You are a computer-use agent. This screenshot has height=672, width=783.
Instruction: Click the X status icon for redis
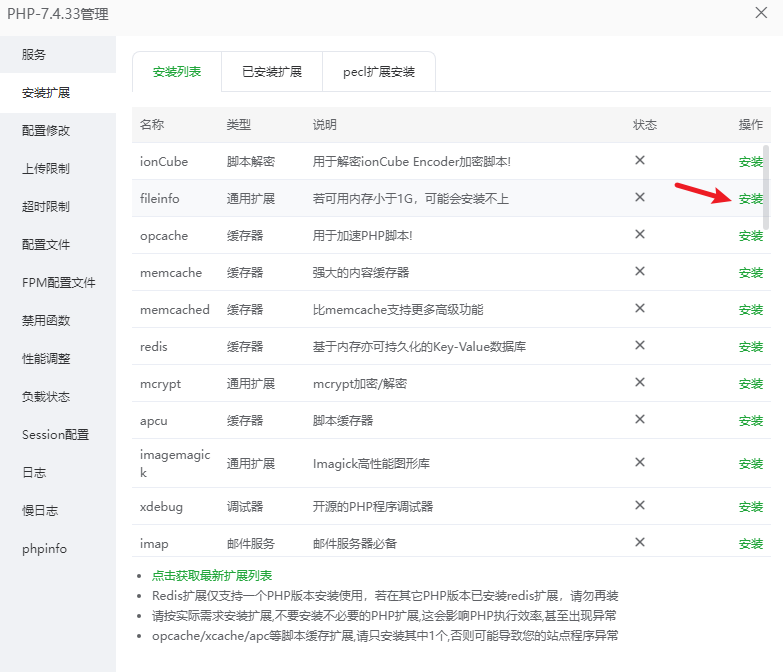point(640,346)
